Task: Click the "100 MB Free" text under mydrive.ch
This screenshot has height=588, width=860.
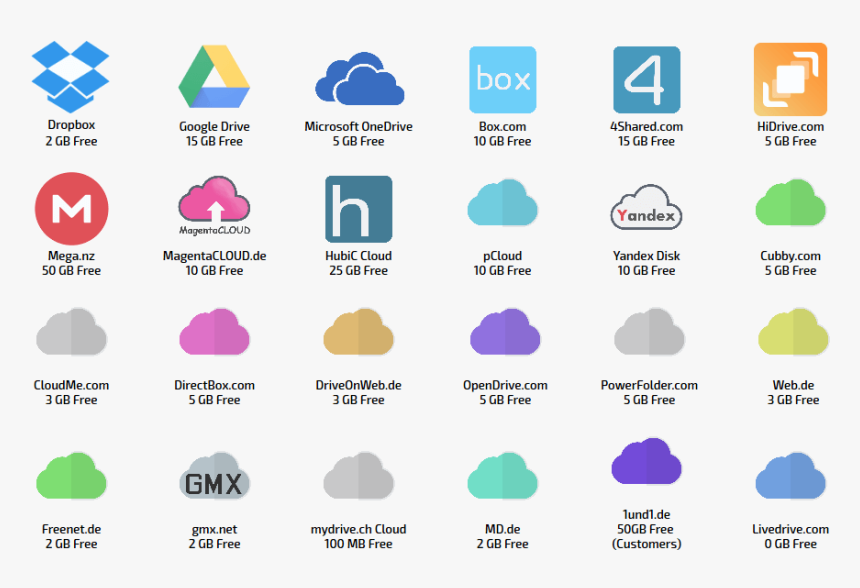Action: 359,544
